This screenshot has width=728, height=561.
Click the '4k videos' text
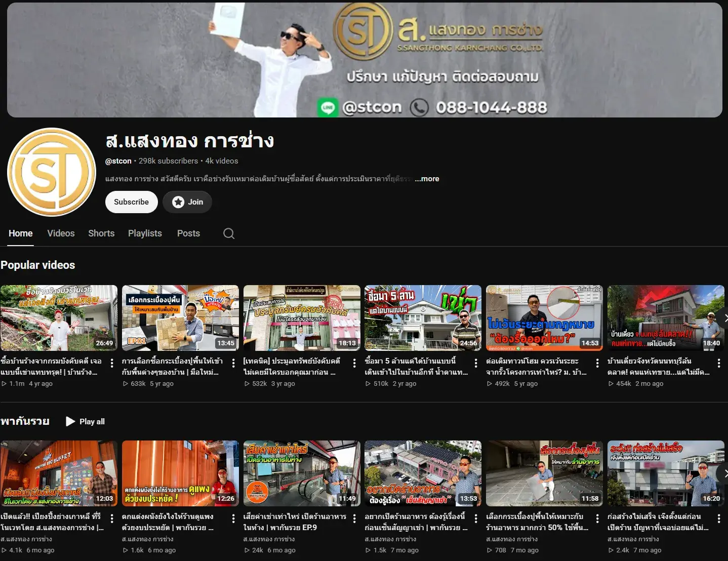222,161
